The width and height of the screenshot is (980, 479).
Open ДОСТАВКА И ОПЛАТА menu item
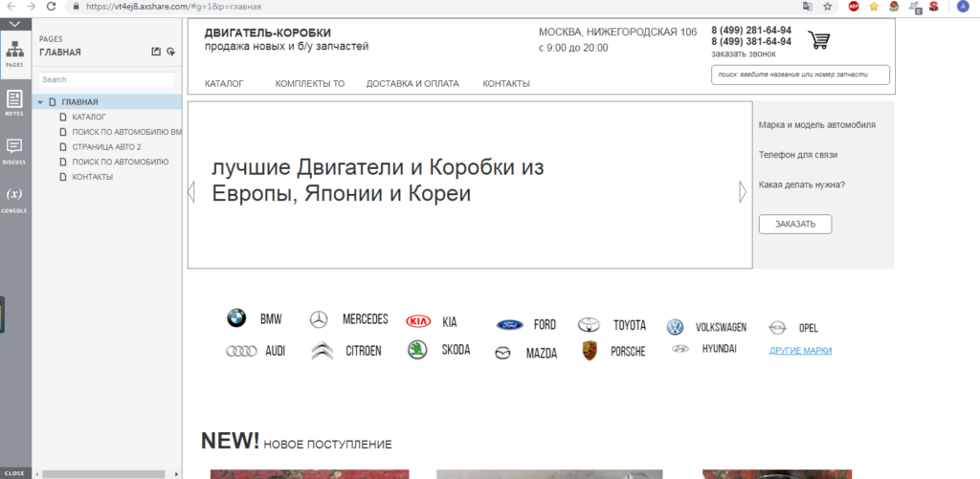coord(412,83)
